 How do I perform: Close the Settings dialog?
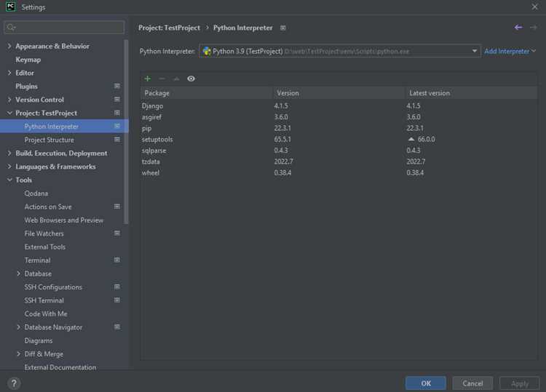click(x=534, y=7)
